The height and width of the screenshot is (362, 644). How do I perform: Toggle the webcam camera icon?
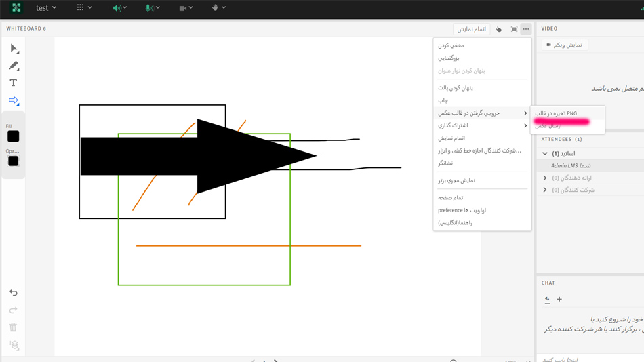[x=183, y=8]
